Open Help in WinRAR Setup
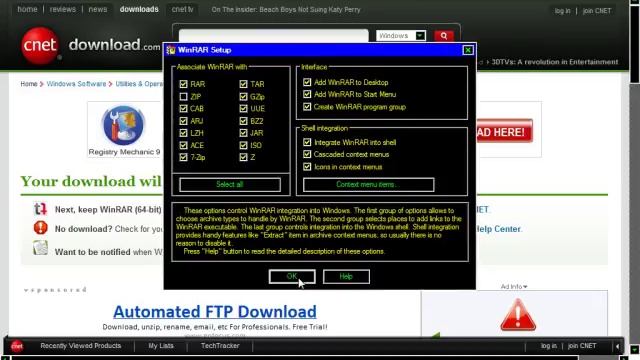 coord(346,276)
